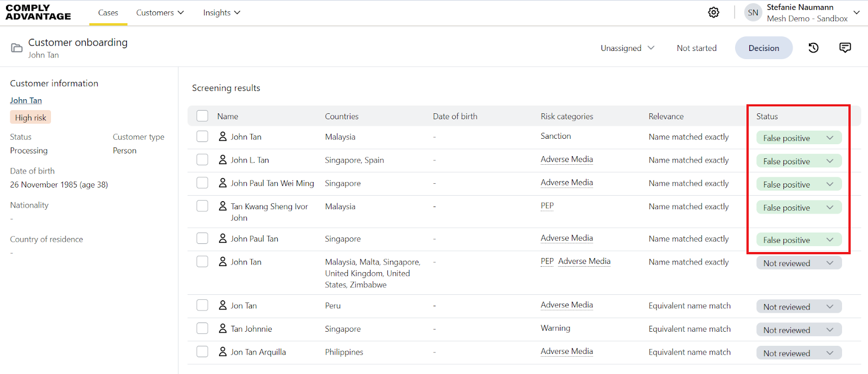Click the PEP risk category for Tan Kwang Sheng
The image size is (868, 374).
[x=547, y=206]
